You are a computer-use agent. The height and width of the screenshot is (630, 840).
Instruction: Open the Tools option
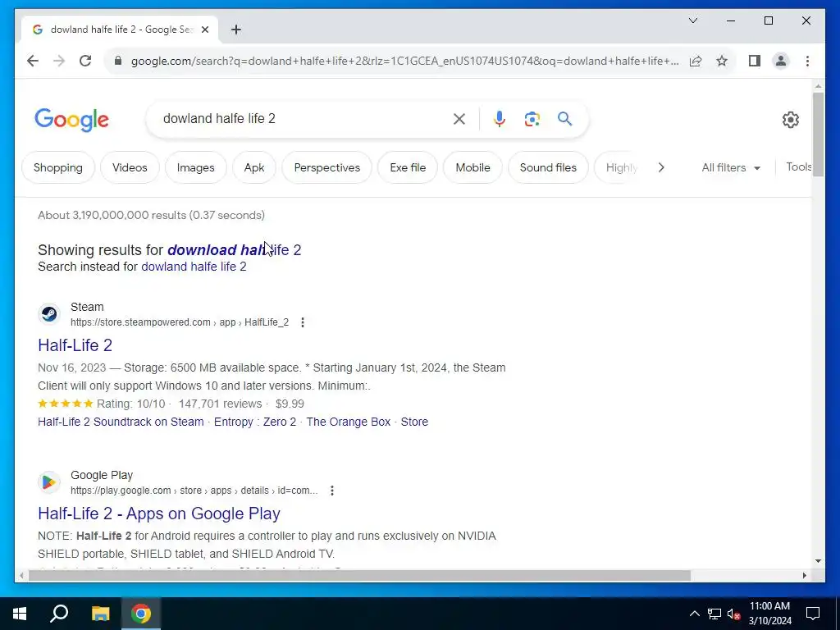pos(798,167)
